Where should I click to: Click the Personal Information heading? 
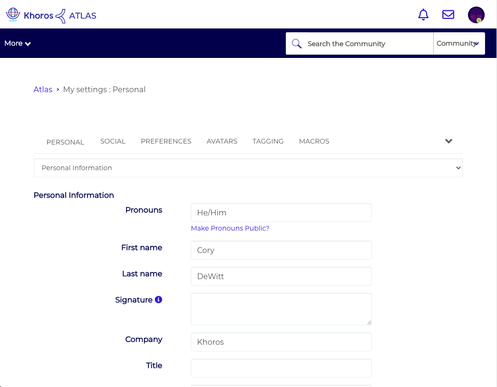pyautogui.click(x=74, y=195)
